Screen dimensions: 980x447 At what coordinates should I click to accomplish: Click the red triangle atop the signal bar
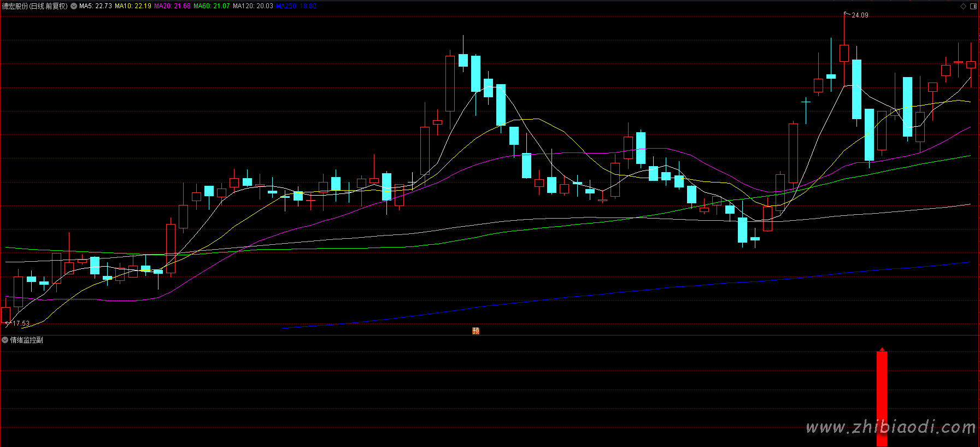(882, 349)
